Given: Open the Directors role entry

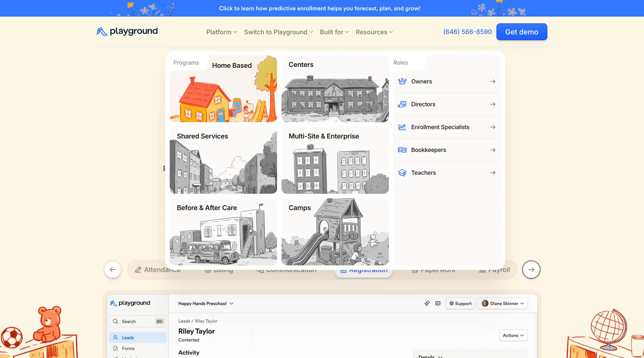Looking at the screenshot, I should (447, 104).
